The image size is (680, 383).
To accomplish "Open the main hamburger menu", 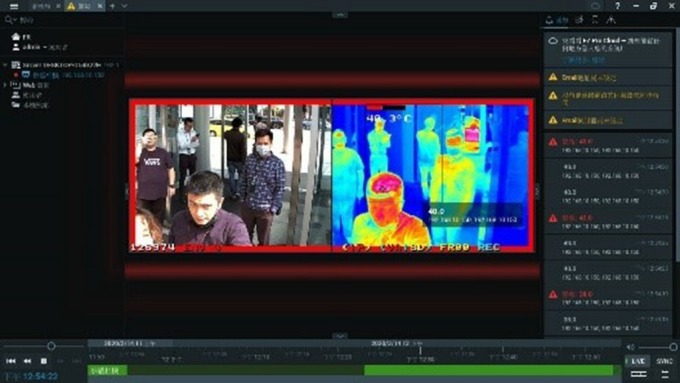I will pos(14,6).
